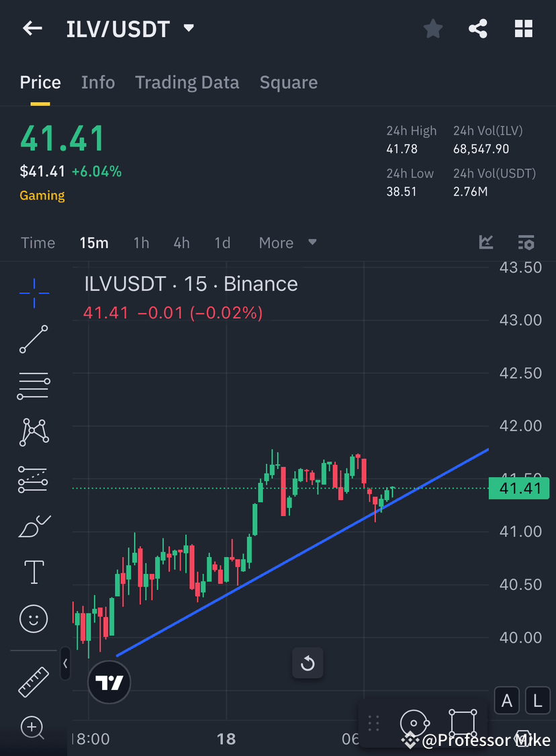This screenshot has height=756, width=556.
Task: Open the Fibonacci retracement tool
Action: click(x=34, y=386)
